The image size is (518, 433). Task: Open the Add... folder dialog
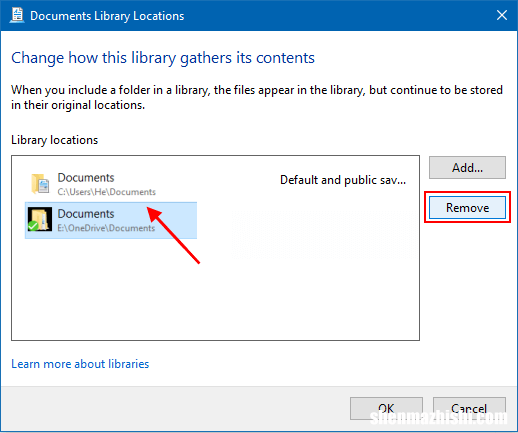tap(467, 168)
